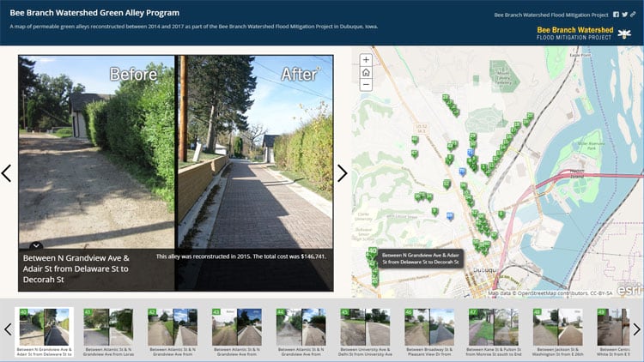This screenshot has width=644, height=362.
Task: Select thumbnail 48 Jackson St & Washington St
Action: click(557, 332)
